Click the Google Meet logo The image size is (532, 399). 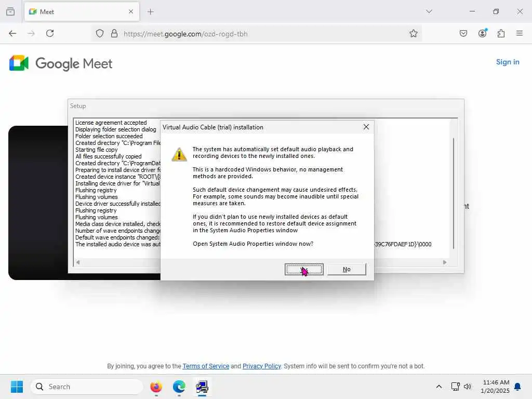point(61,63)
